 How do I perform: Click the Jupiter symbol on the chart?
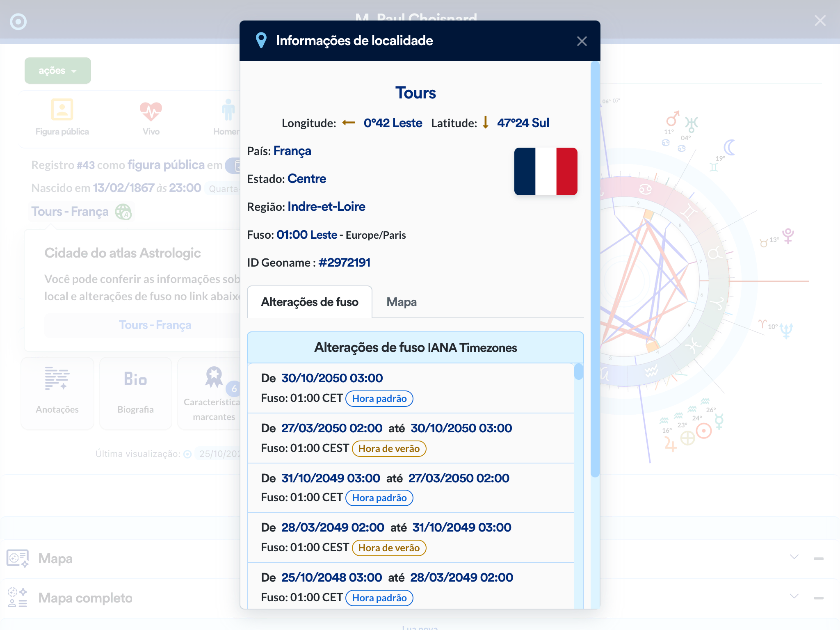671,444
